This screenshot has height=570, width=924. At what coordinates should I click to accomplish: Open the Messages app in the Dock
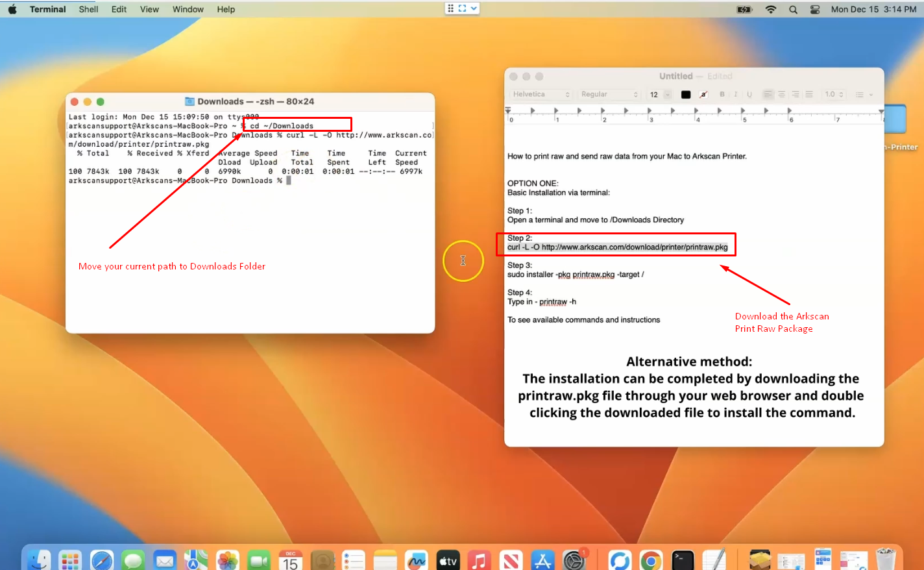(x=133, y=560)
